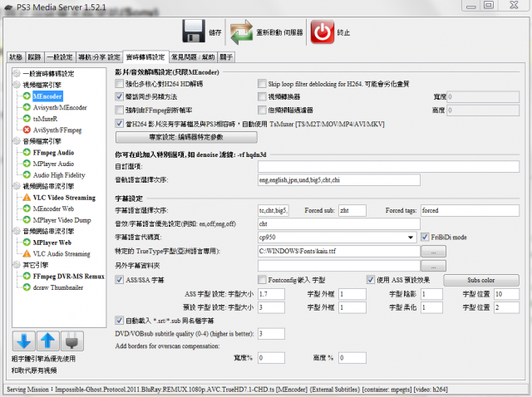Click the green icon next to Avisynth/MEncoder
The image size is (532, 397).
[27, 107]
